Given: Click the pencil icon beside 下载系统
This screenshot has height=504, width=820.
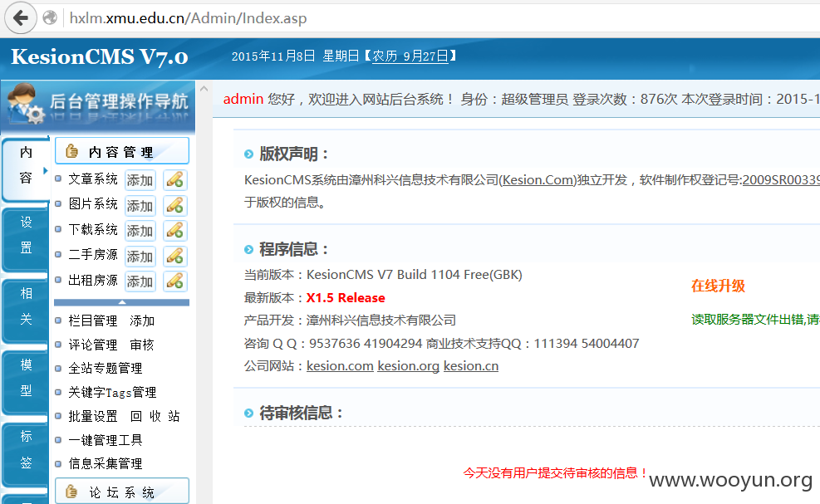Looking at the screenshot, I should tap(174, 231).
